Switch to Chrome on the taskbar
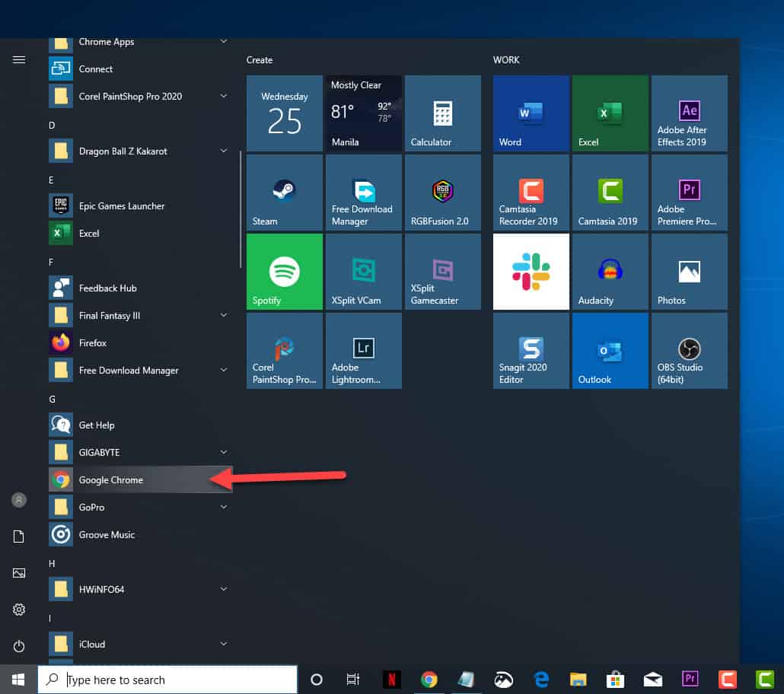This screenshot has height=694, width=784. pyautogui.click(x=429, y=680)
